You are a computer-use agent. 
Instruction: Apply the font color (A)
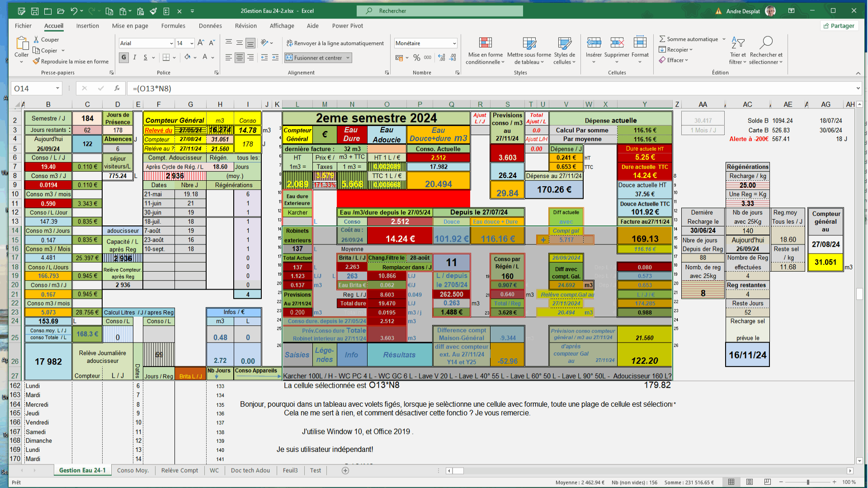(x=205, y=57)
